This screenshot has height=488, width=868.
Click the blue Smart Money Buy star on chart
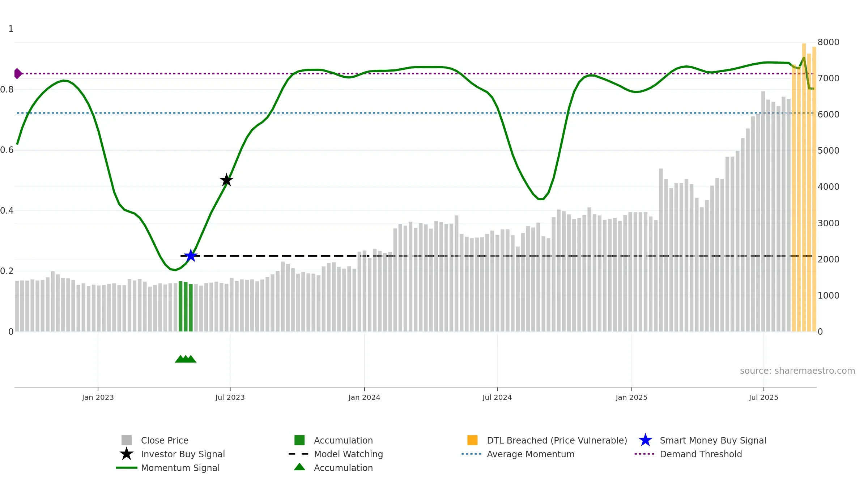(x=191, y=256)
